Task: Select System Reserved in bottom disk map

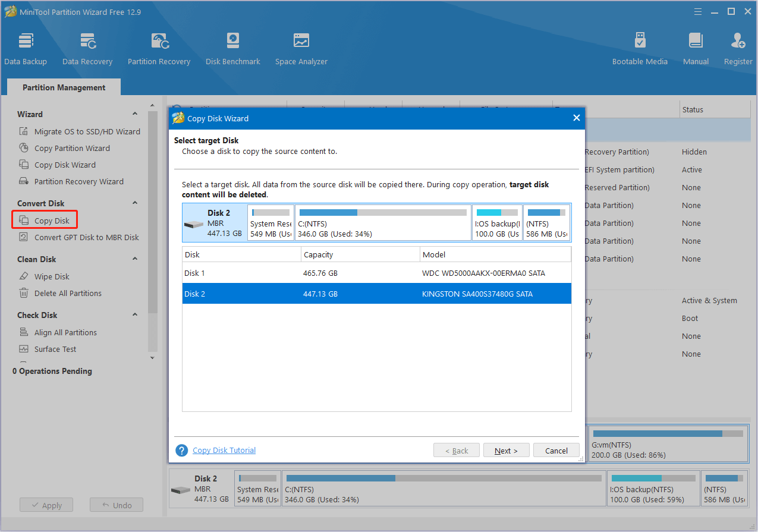Action: (257, 489)
